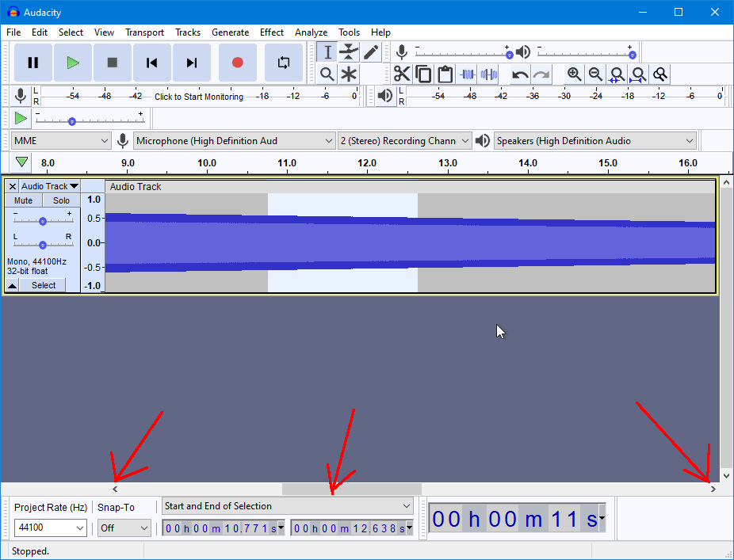Open the selection end time format arrow
734x560 pixels.
(410, 528)
